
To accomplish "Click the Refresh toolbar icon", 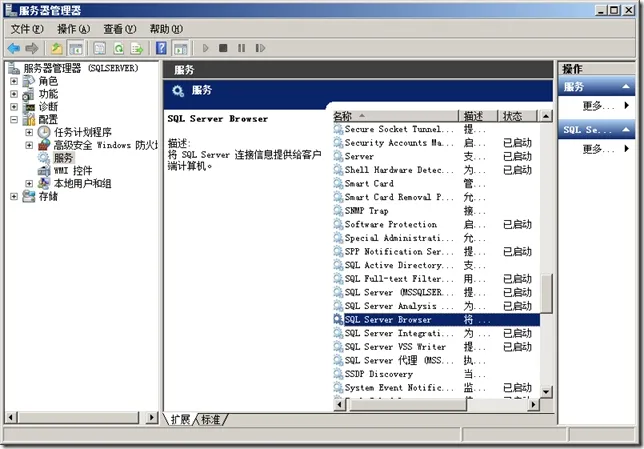I will tap(118, 48).
